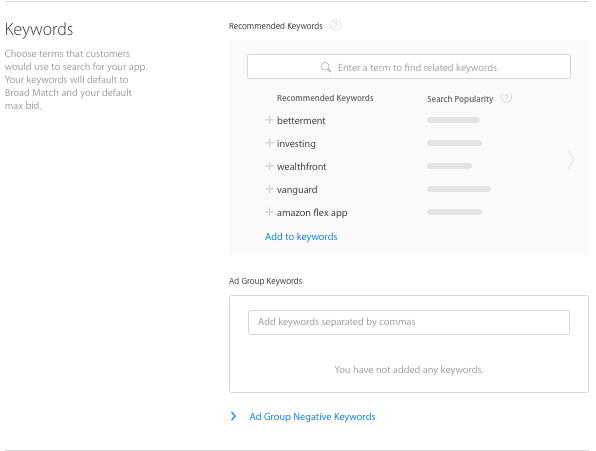Open the Search Popularity help question icon
Viewport: 596px width, 451px height.
(506, 98)
